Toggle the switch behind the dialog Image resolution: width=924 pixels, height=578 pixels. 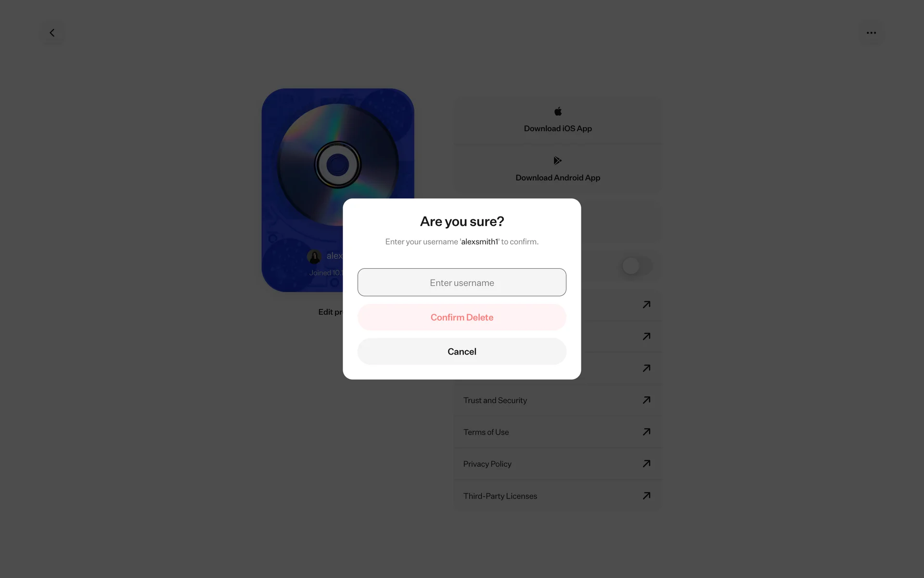tap(637, 266)
